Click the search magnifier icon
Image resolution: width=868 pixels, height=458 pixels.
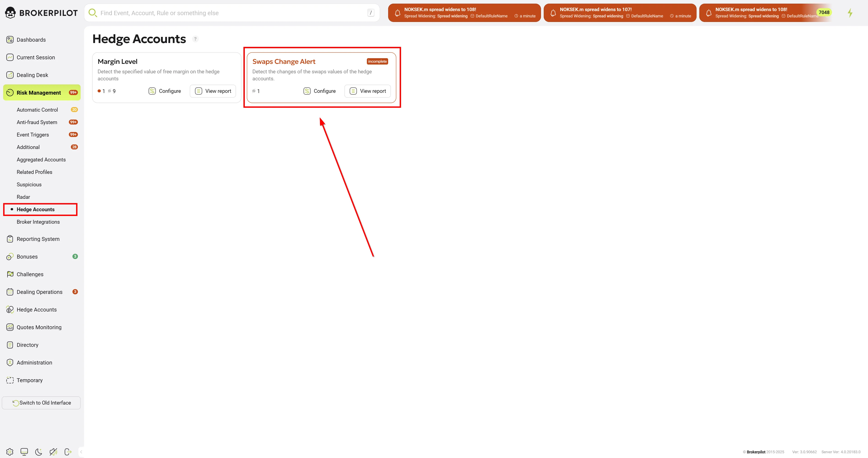point(93,13)
